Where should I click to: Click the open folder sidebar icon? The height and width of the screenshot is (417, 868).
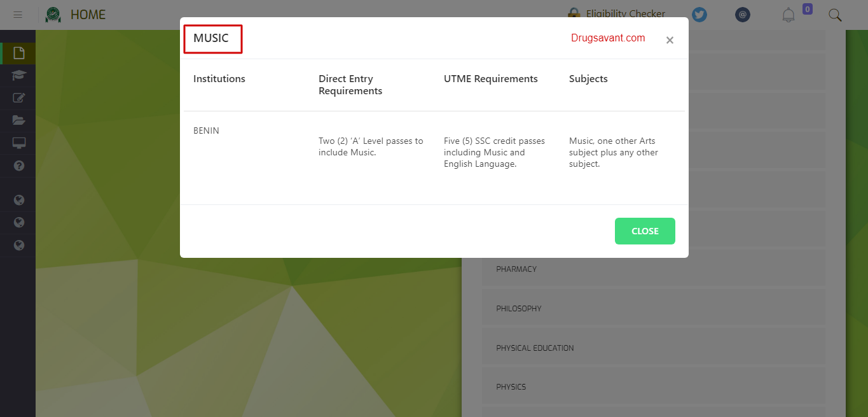[x=19, y=120]
